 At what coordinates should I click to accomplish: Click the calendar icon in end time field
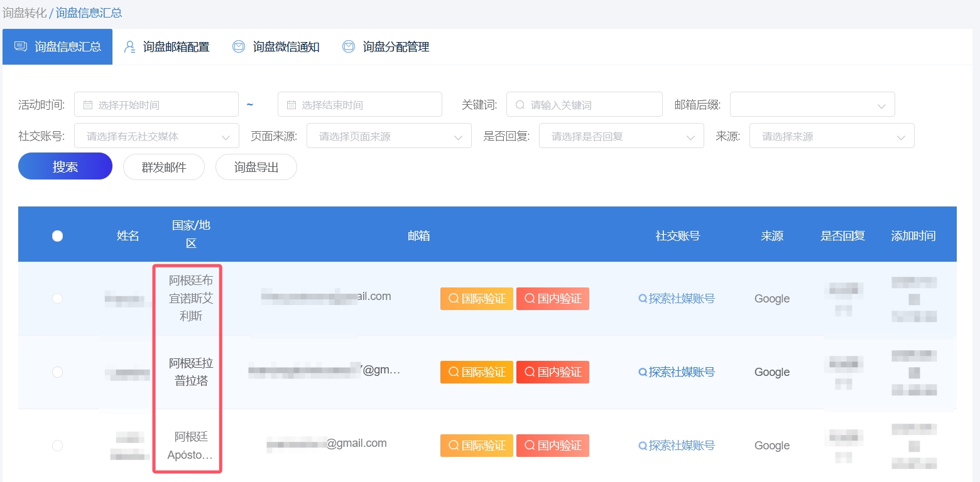pos(291,105)
